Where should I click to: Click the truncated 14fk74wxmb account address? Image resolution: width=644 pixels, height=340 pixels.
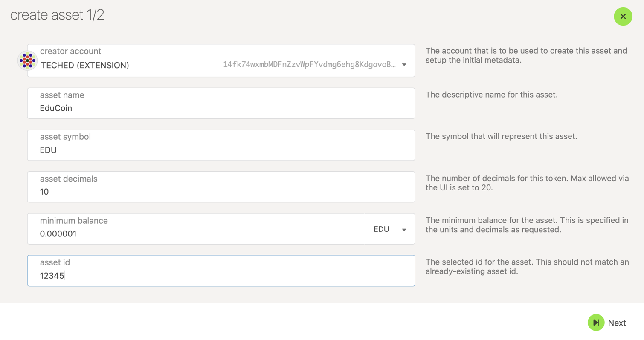coord(309,65)
